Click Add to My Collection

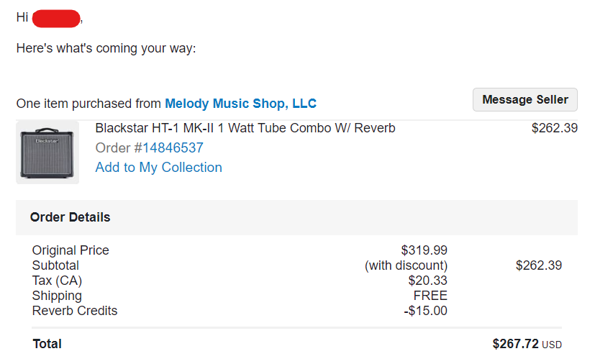[x=158, y=168]
